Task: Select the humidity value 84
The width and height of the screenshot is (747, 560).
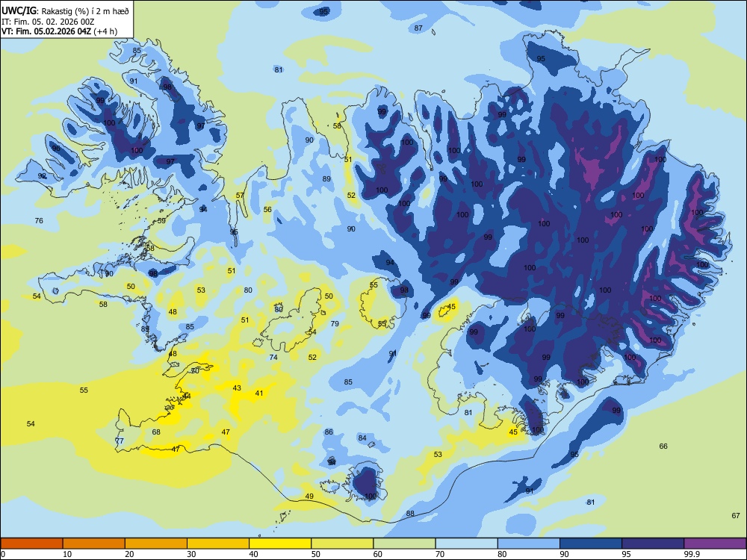Action: [x=362, y=438]
